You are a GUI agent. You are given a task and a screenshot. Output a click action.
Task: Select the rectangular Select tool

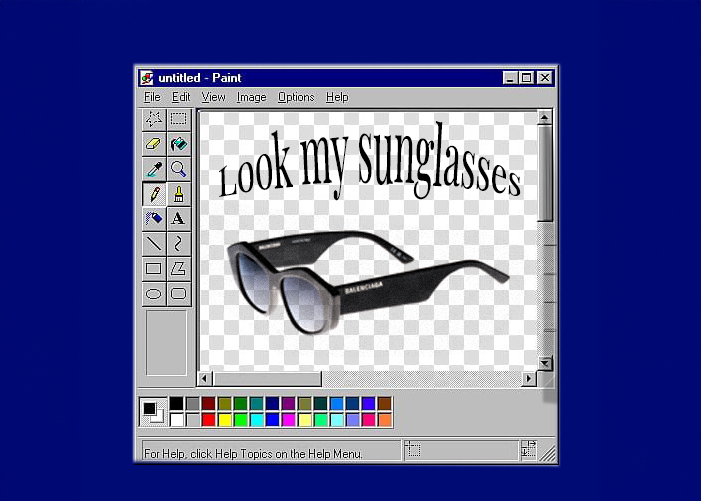tap(178, 120)
